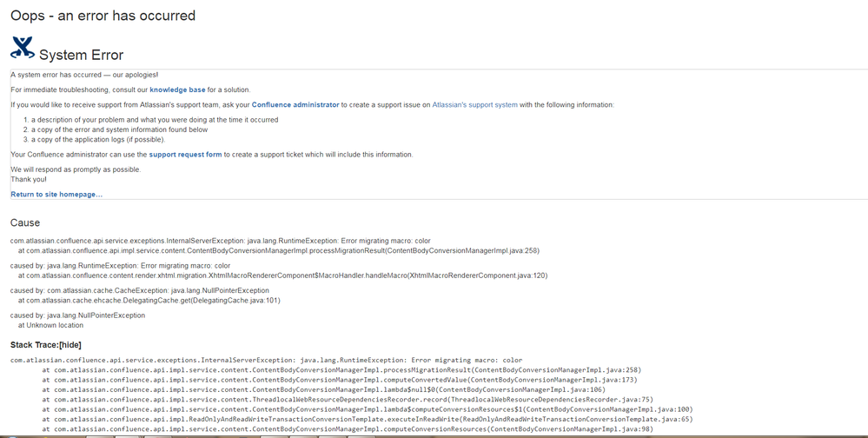Click the 'at Unknown location' text
Image resolution: width=868 pixels, height=438 pixels.
tap(51, 326)
